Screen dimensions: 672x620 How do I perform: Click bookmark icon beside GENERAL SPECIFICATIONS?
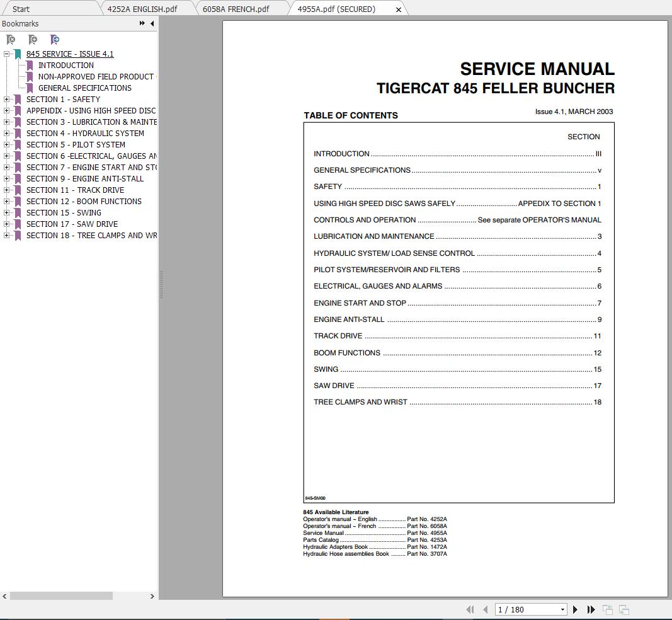coord(30,88)
